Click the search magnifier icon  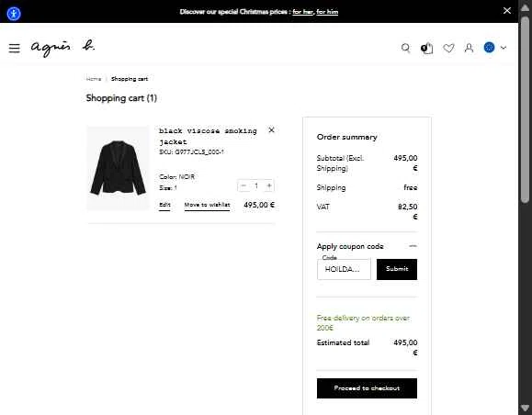click(405, 48)
